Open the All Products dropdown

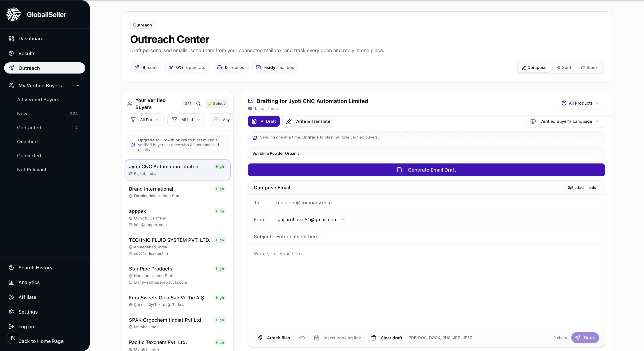(580, 103)
